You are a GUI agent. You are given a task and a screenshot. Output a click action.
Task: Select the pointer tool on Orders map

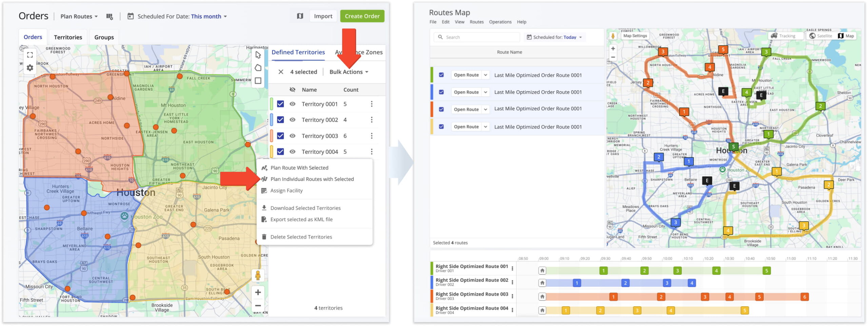(258, 55)
